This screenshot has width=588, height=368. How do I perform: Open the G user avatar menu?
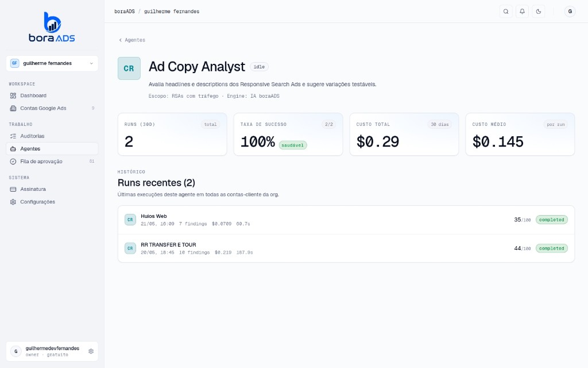coord(570,11)
